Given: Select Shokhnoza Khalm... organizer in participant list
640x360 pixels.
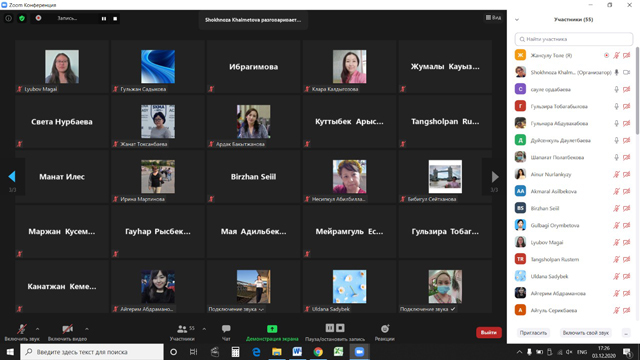Looking at the screenshot, I should [x=573, y=72].
